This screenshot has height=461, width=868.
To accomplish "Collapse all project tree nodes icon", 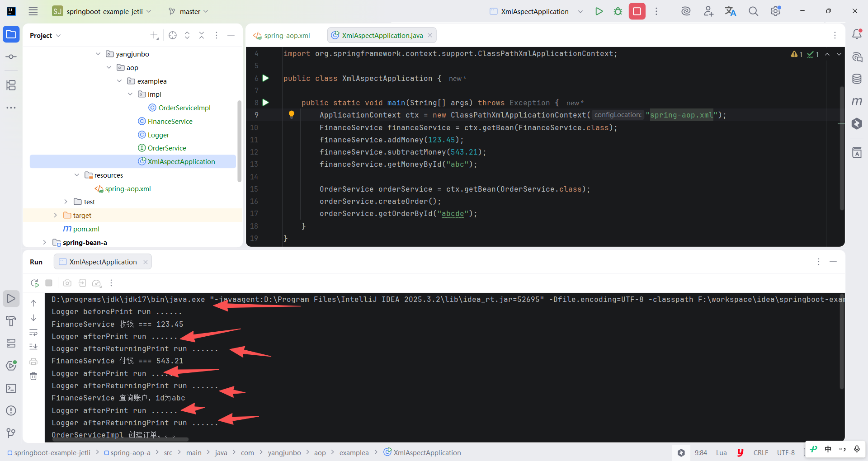I will click(202, 35).
